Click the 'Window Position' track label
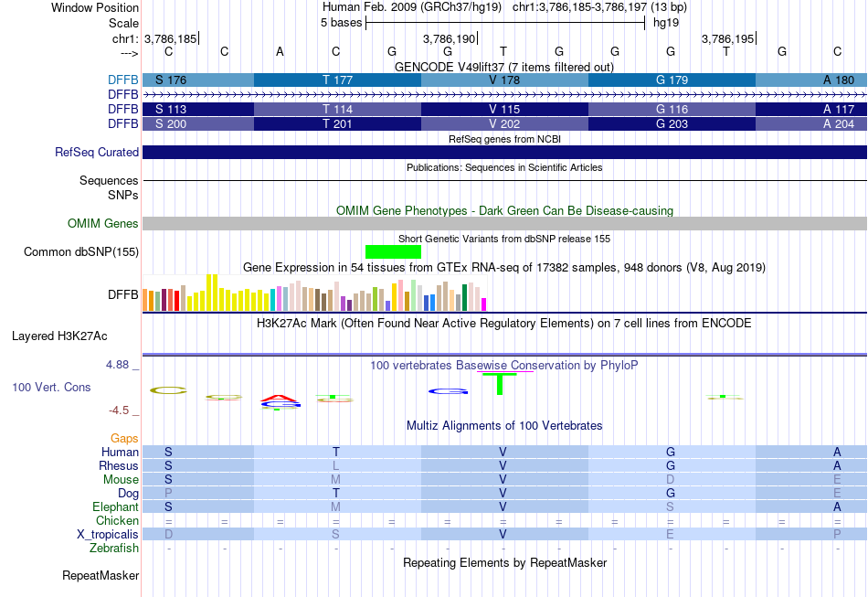This screenshot has height=597, width=868. [95, 7]
